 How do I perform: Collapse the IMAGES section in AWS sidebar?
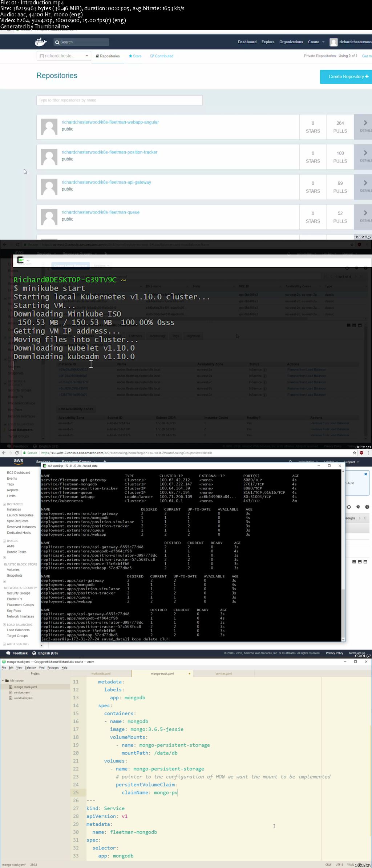coord(4,541)
